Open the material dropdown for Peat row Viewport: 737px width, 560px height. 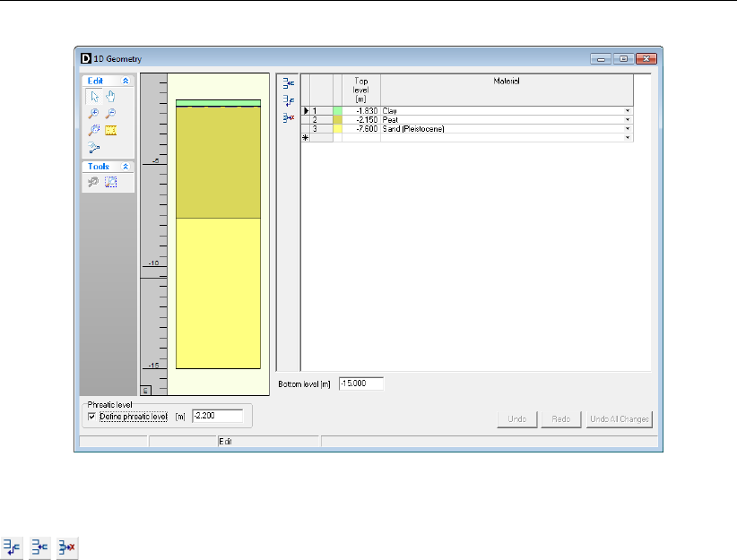[x=628, y=120]
